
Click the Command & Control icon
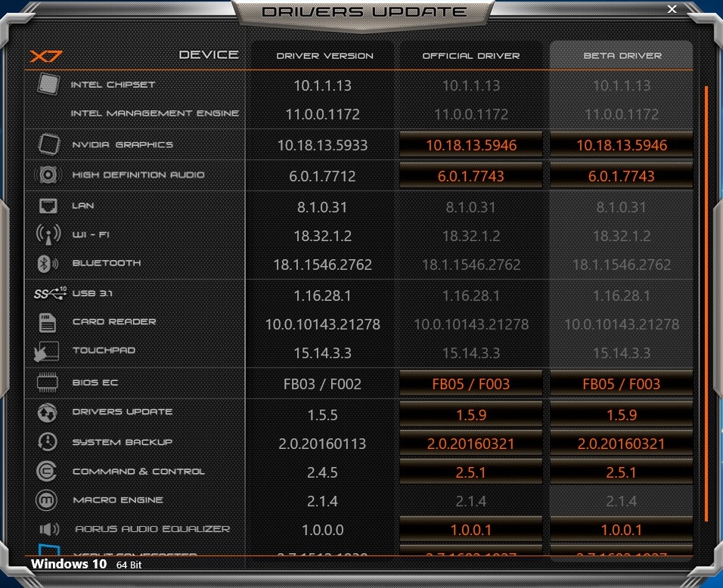(x=47, y=471)
